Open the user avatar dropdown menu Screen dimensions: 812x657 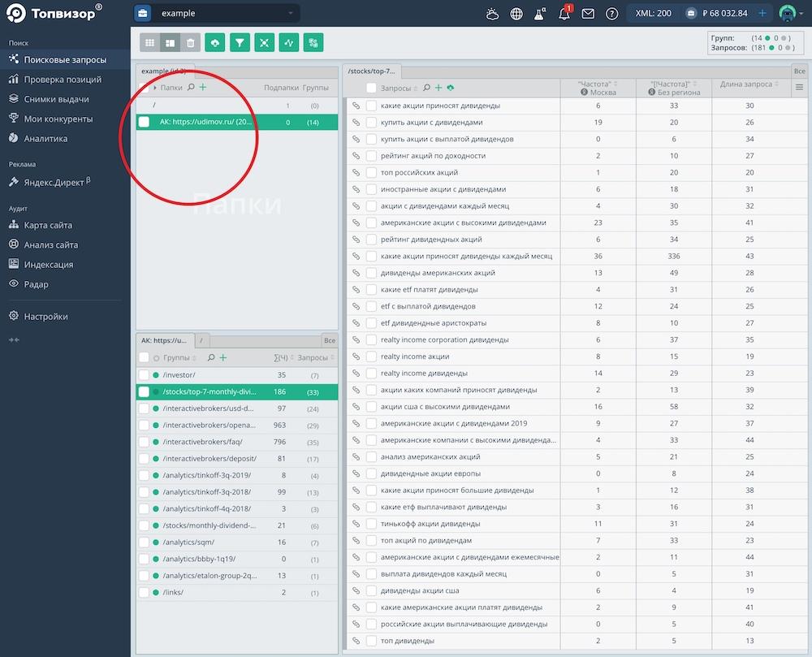pyautogui.click(x=790, y=14)
